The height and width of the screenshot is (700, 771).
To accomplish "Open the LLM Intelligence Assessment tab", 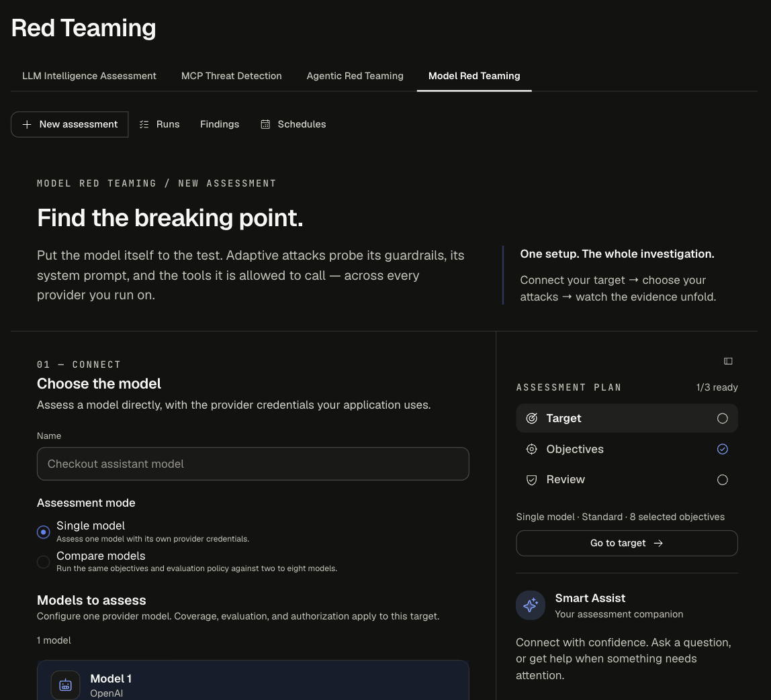I will point(89,76).
